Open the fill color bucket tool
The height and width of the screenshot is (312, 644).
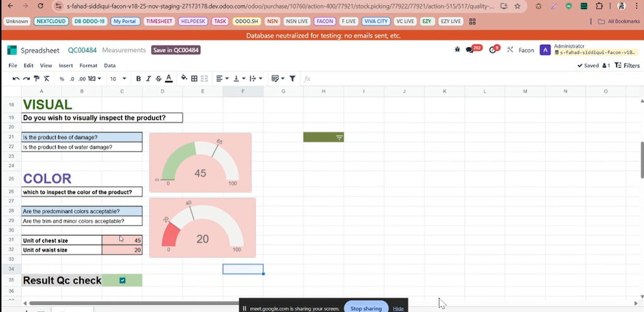click(x=184, y=79)
